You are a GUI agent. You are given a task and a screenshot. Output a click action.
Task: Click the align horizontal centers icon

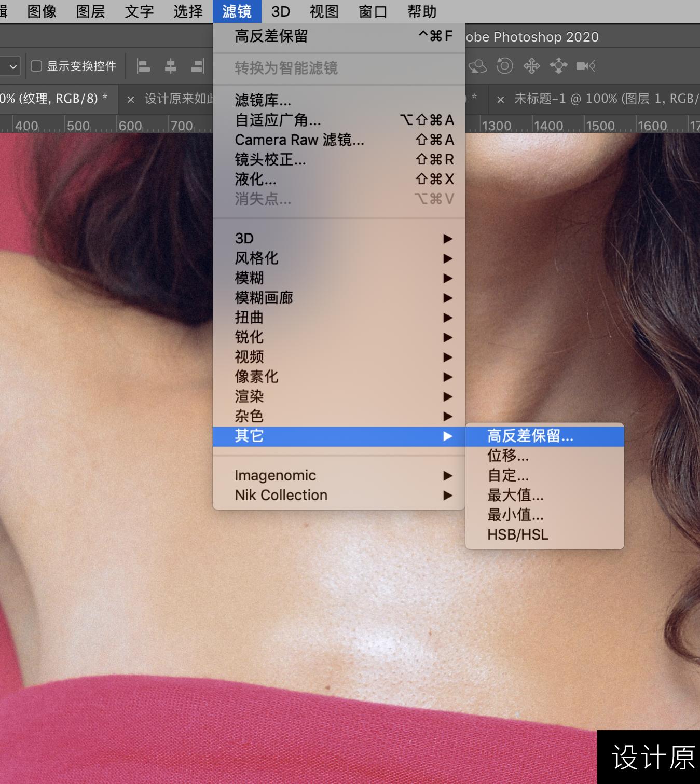[170, 66]
